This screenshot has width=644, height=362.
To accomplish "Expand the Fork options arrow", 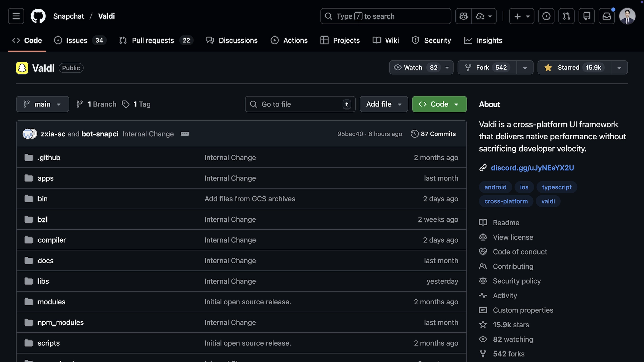I will [525, 68].
